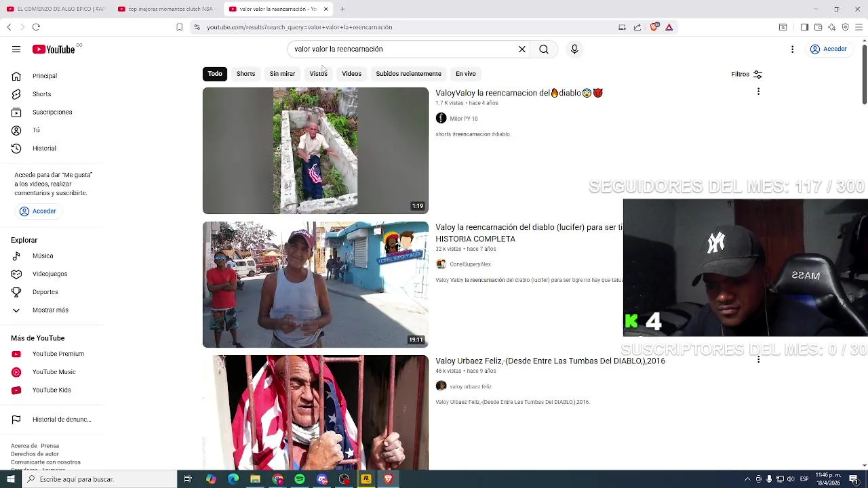The height and width of the screenshot is (488, 868).
Task: Select the Sin mirar filter chip
Action: [282, 74]
